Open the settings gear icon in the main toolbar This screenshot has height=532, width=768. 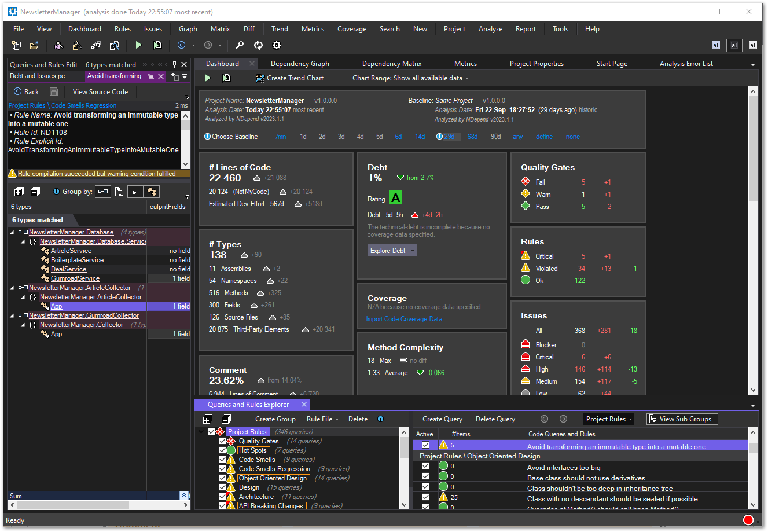click(x=277, y=45)
